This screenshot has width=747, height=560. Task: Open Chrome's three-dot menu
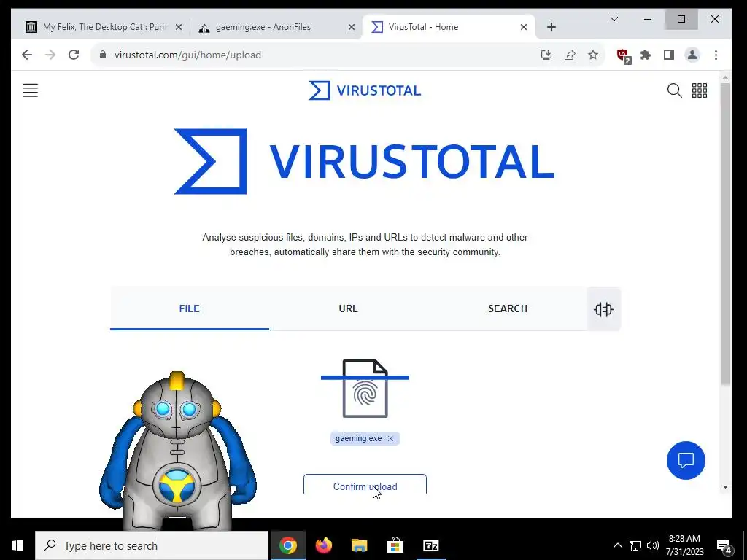tap(716, 55)
